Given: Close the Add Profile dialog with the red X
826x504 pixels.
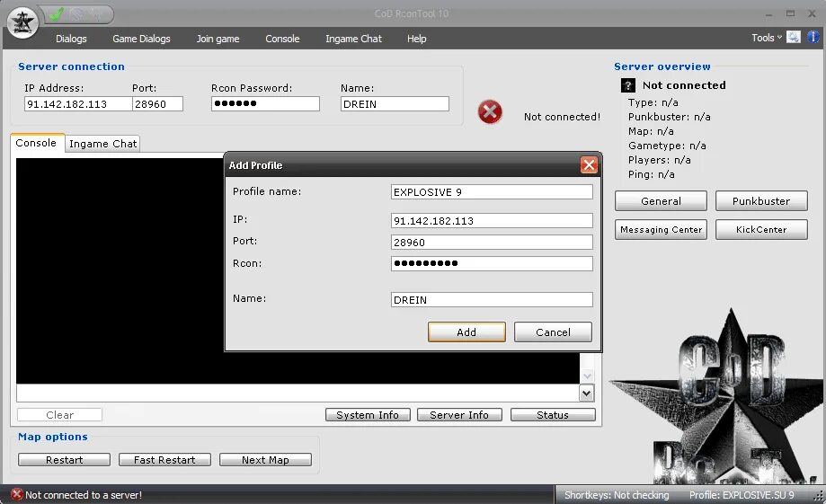Looking at the screenshot, I should click(x=589, y=164).
